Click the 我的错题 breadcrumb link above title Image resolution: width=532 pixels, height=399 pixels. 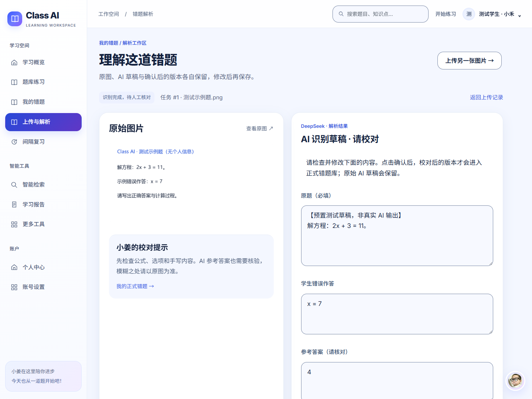pyautogui.click(x=109, y=43)
